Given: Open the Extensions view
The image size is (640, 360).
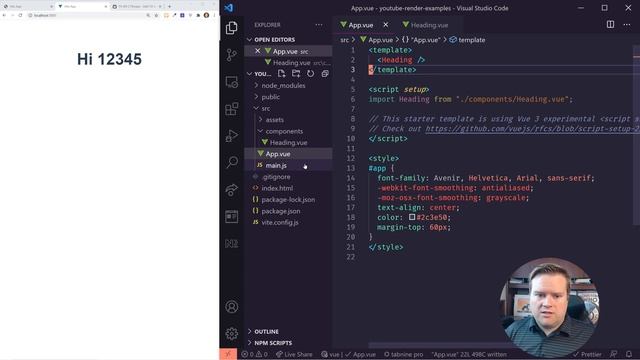Looking at the screenshot, I should (x=231, y=109).
